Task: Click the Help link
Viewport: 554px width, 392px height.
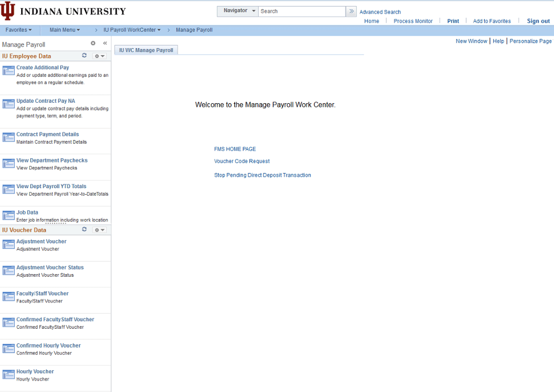Action: [x=498, y=41]
